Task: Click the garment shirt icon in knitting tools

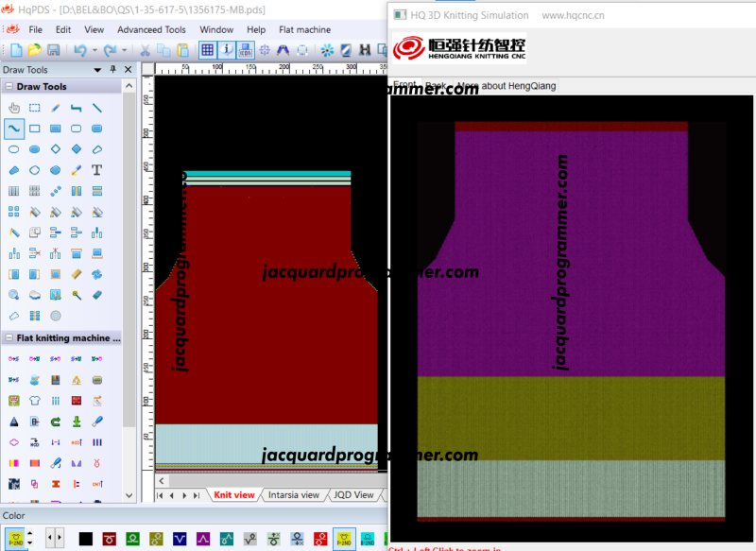Action: [x=35, y=401]
